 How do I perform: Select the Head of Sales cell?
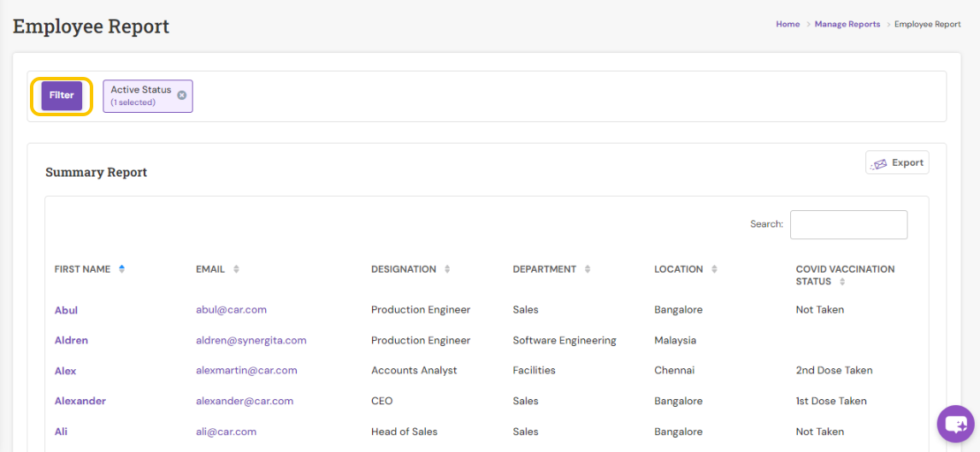coord(404,431)
